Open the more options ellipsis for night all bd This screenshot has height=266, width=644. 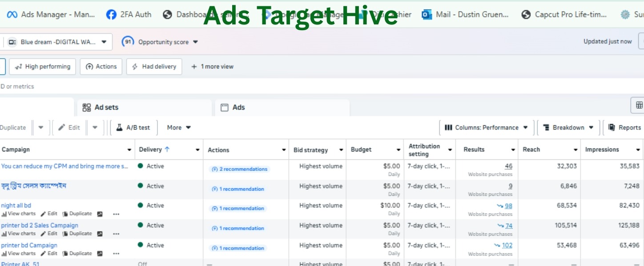[116, 214]
